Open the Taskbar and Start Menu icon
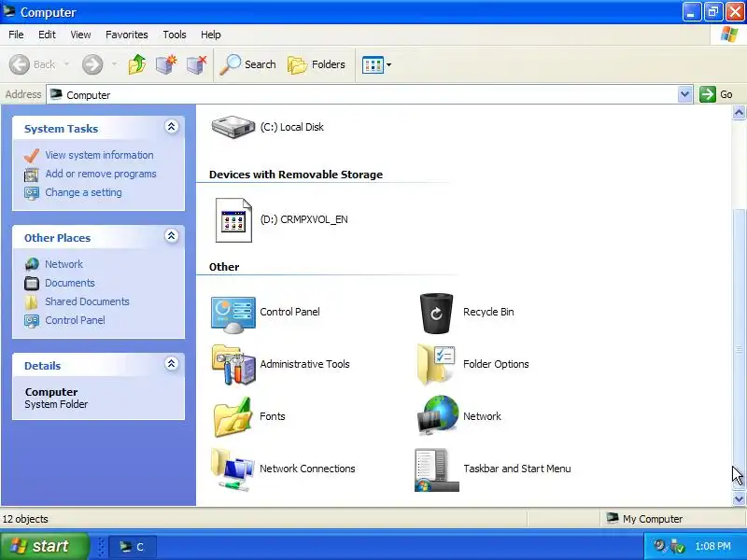The height and width of the screenshot is (560, 747). pyautogui.click(x=436, y=469)
